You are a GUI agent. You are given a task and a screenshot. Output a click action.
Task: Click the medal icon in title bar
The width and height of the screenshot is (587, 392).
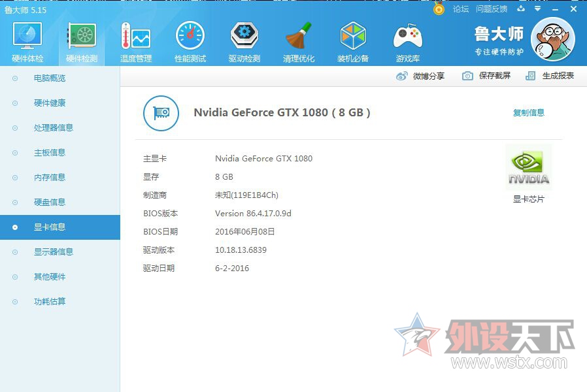[439, 8]
